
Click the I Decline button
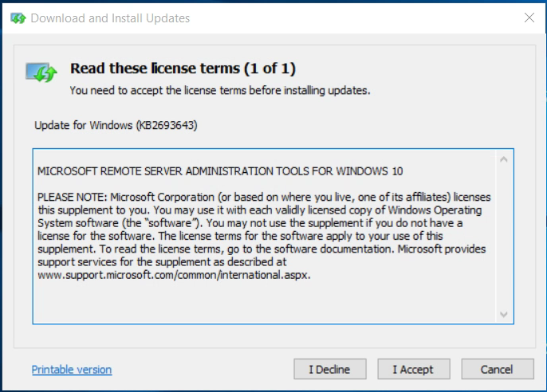(x=329, y=369)
